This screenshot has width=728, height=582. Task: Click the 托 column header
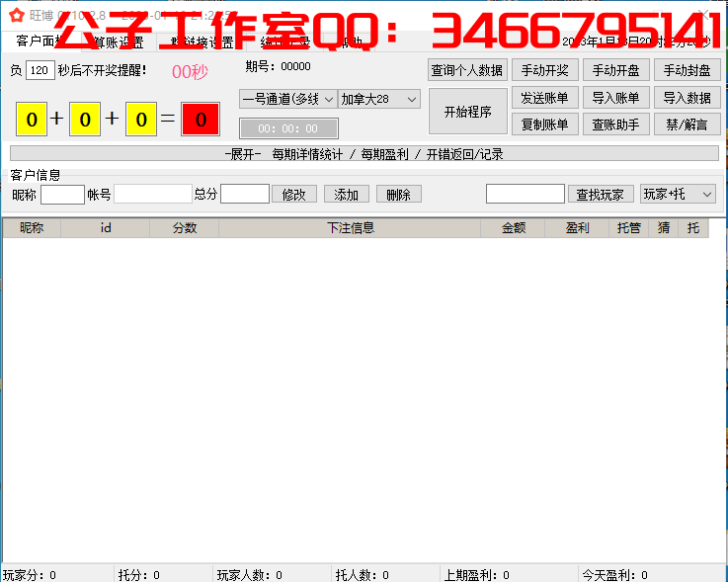(693, 228)
